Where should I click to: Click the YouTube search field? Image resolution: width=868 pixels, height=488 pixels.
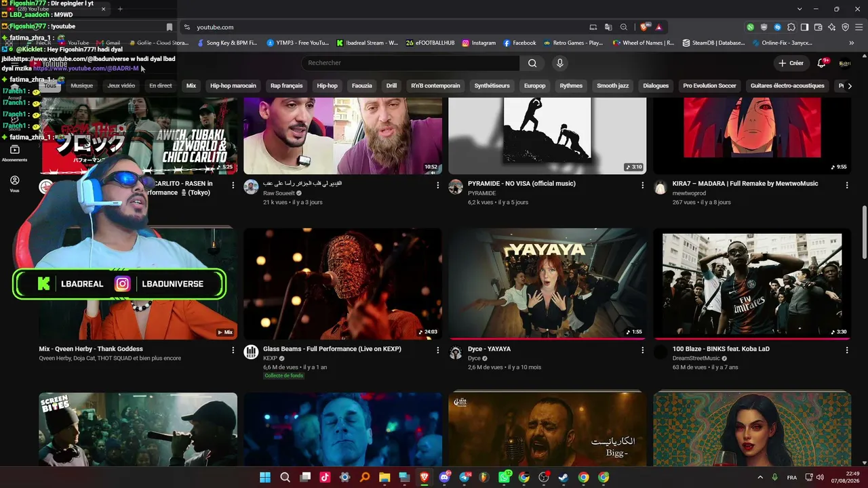coord(410,63)
